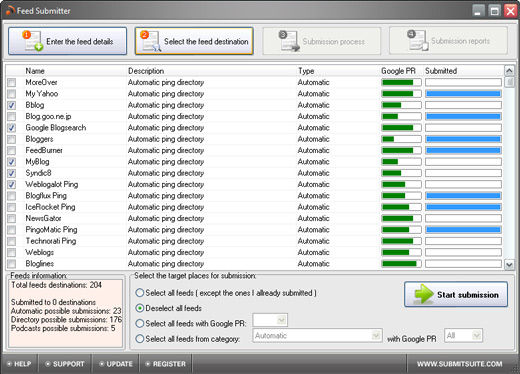Viewport: 520px width, 374px height.
Task: Select the Blogflux Ping row name
Action: point(46,196)
